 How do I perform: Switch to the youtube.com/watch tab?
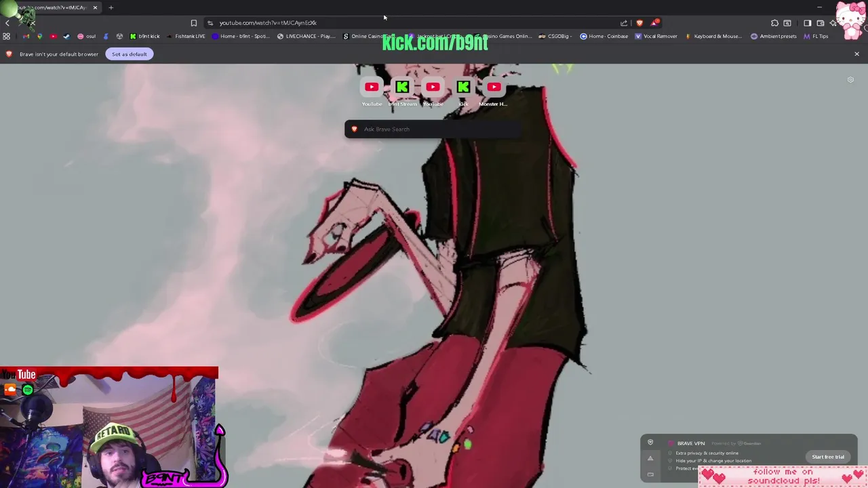tap(51, 7)
